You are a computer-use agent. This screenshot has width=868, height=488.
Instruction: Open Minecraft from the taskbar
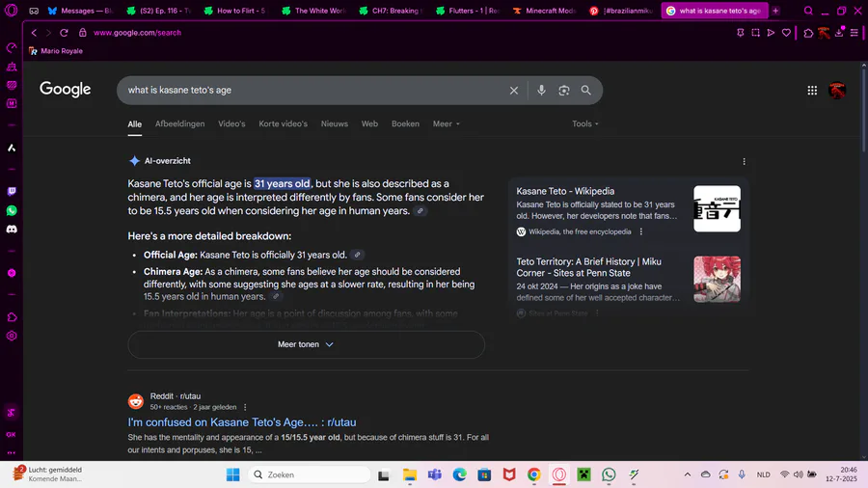(x=584, y=474)
